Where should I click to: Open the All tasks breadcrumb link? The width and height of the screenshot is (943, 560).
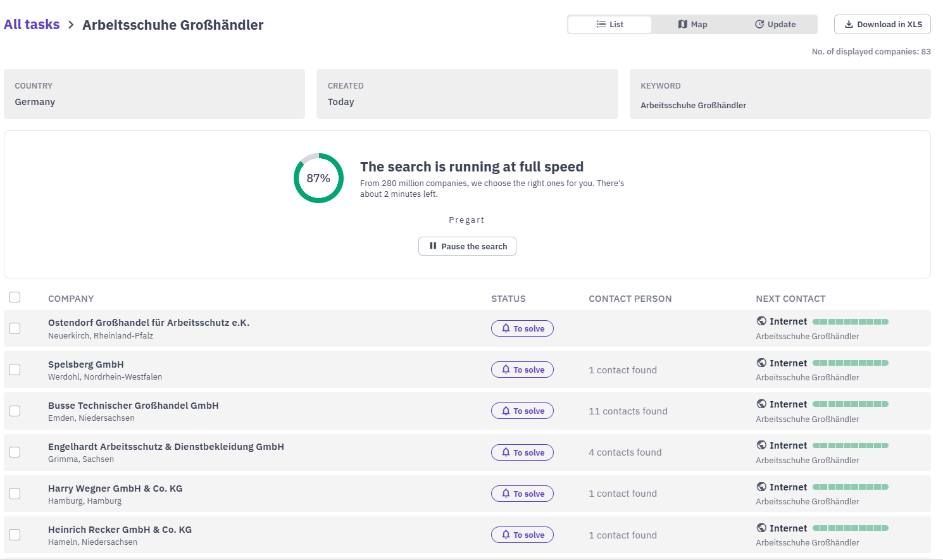coord(32,25)
